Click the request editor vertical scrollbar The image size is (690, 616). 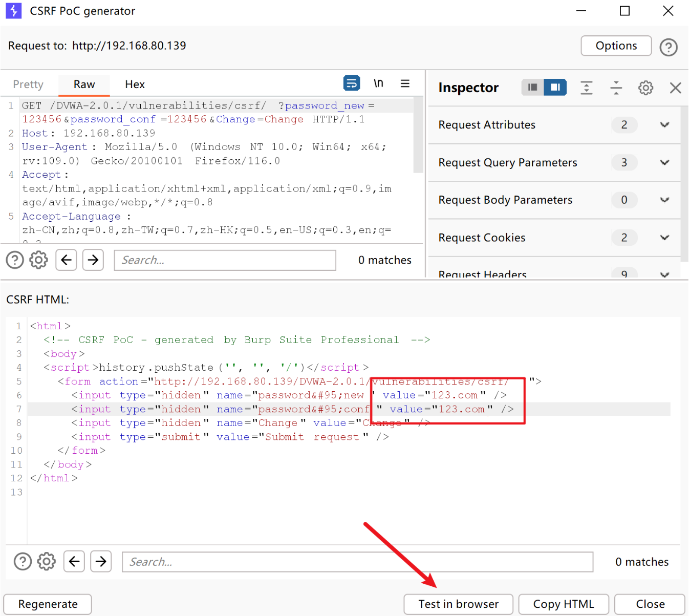418,135
